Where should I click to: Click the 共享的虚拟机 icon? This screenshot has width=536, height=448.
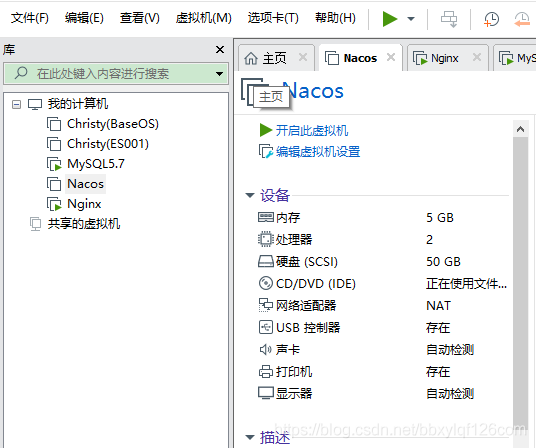tap(35, 224)
